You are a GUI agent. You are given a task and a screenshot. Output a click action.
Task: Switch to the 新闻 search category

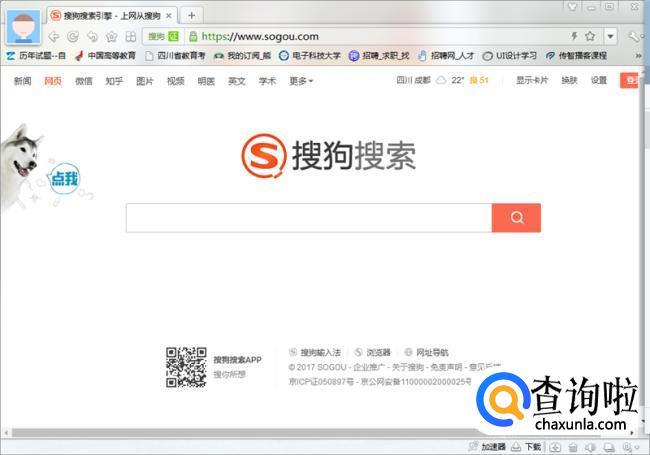[22, 81]
